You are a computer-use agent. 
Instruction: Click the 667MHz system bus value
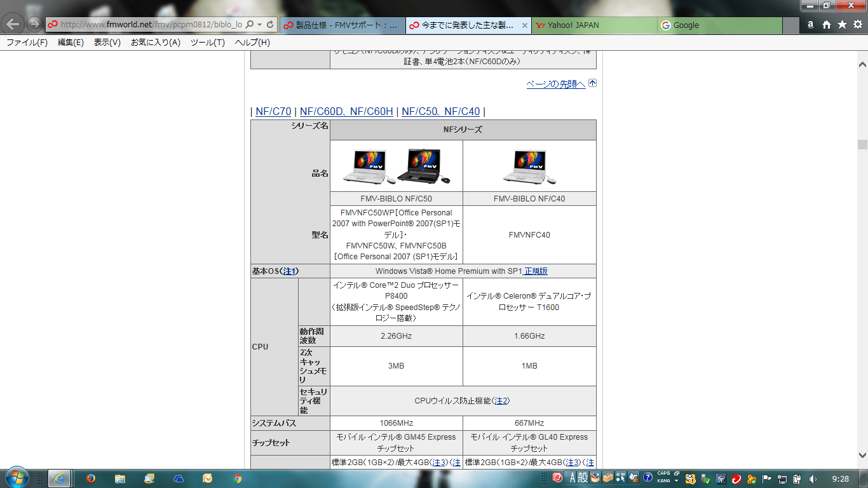[x=529, y=423]
